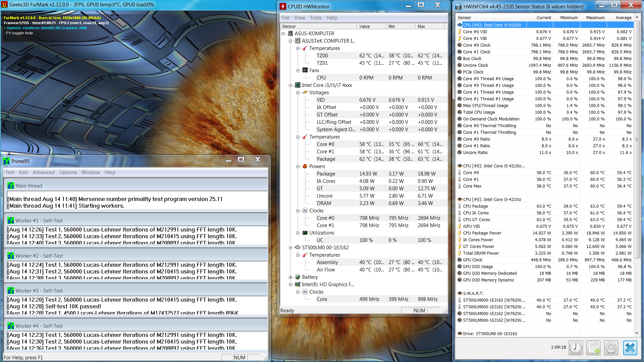
Task: Click the HWiNFO scrollbar down arrow
Action: pyautogui.click(x=637, y=333)
